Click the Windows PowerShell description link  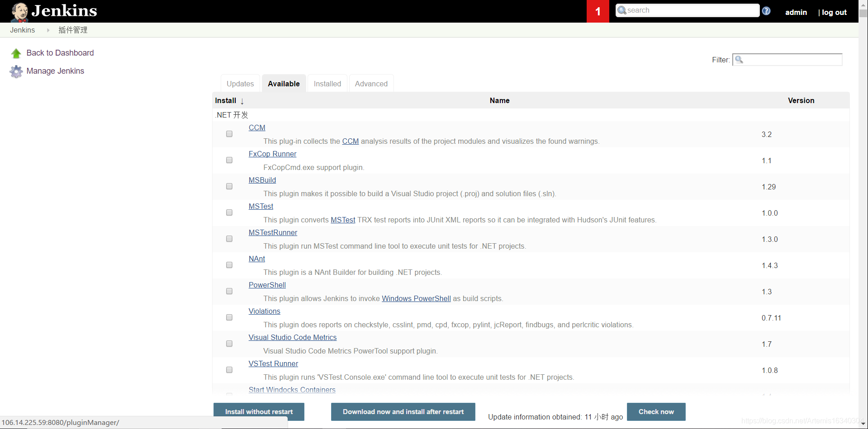[416, 299]
